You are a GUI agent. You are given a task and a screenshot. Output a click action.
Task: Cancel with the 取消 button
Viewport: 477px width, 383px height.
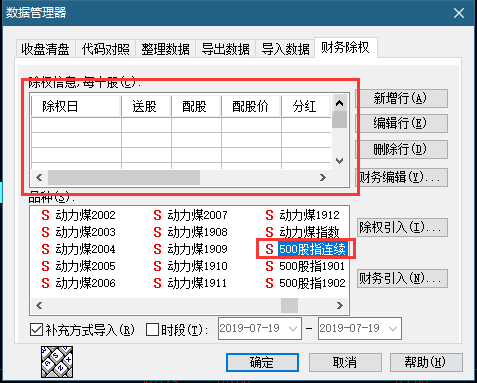345,362
